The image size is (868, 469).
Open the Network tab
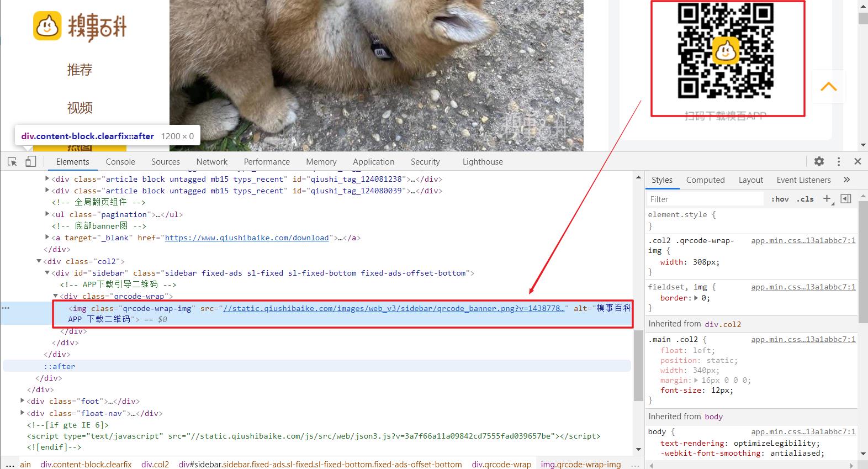pos(212,161)
